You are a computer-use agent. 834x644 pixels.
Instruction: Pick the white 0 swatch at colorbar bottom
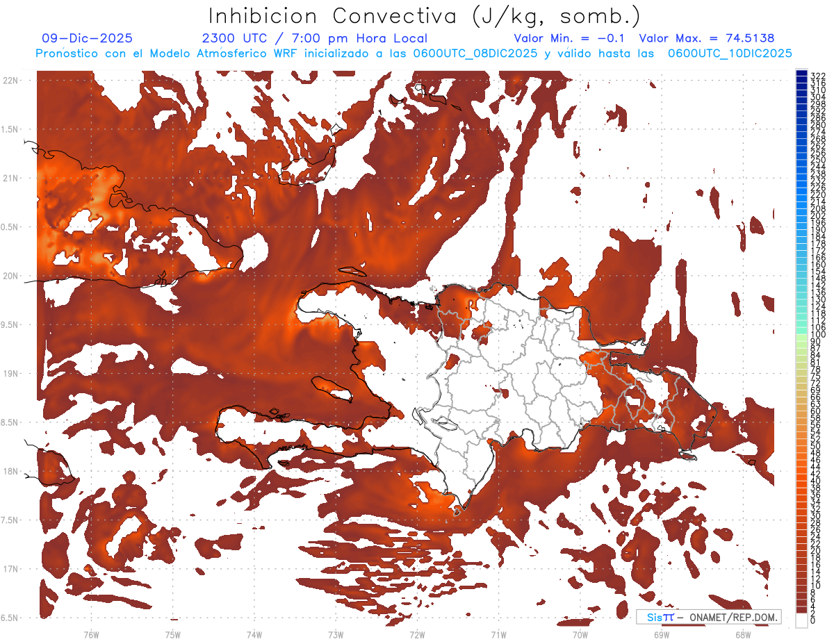point(801,619)
